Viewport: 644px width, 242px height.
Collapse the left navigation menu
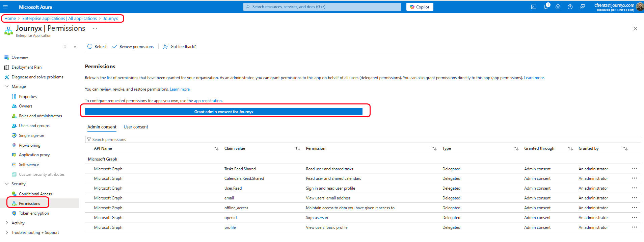(x=75, y=47)
